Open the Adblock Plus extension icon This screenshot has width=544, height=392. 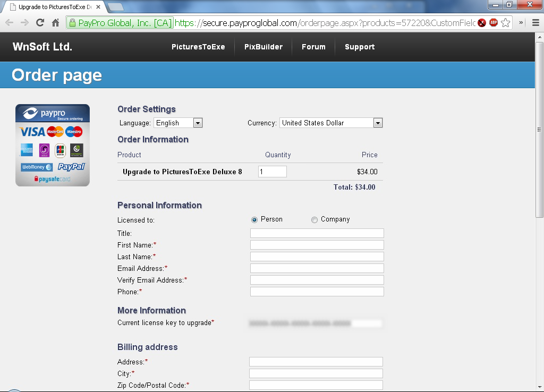[x=494, y=23]
